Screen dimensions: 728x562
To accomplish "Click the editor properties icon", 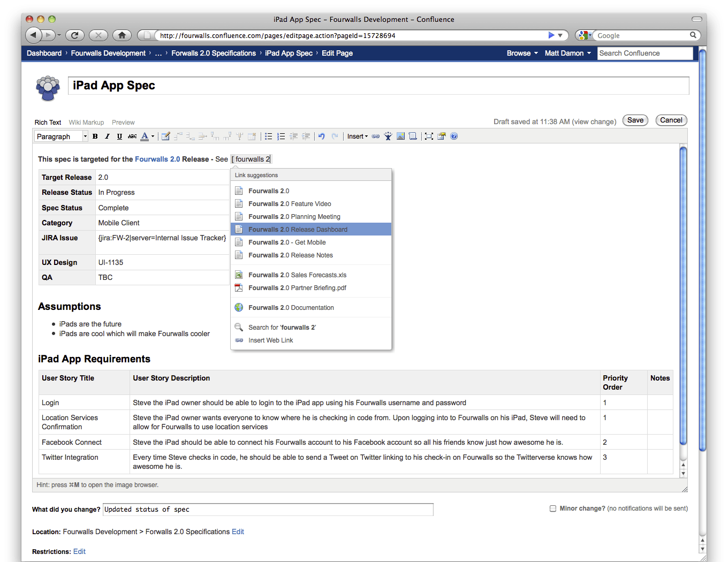I will (442, 136).
